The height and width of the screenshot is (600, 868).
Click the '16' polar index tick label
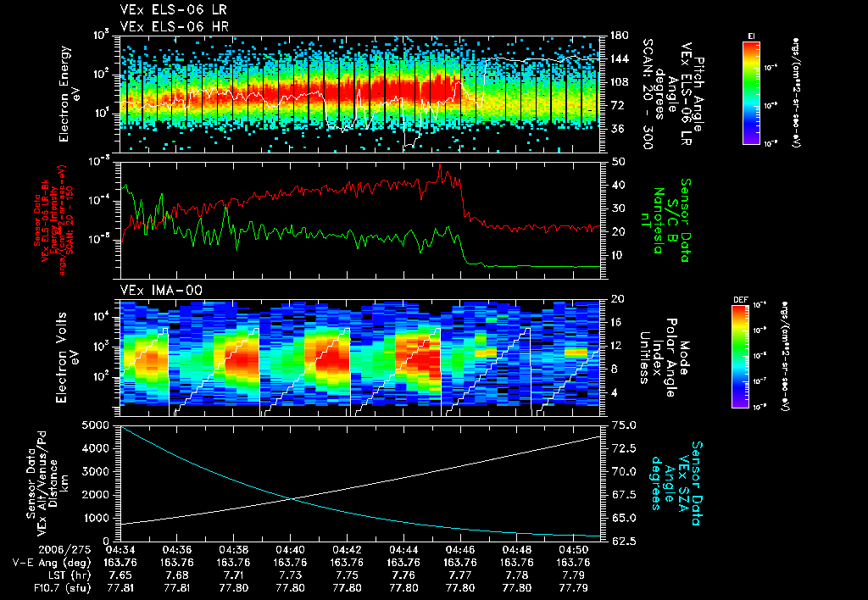pos(615,322)
